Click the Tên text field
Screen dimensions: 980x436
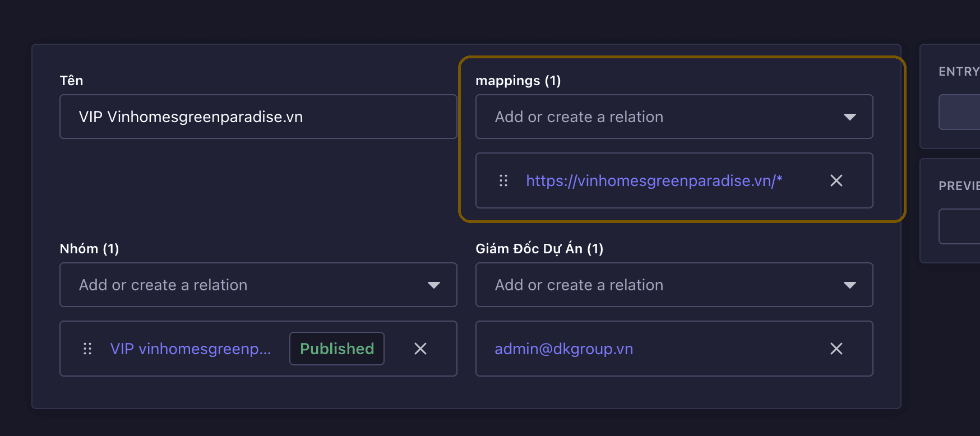[x=258, y=117]
